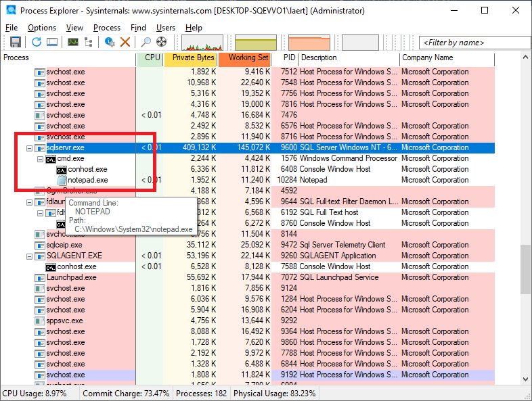This screenshot has width=532, height=401.
Task: Collapse the fdhost child tree node
Action: point(40,213)
